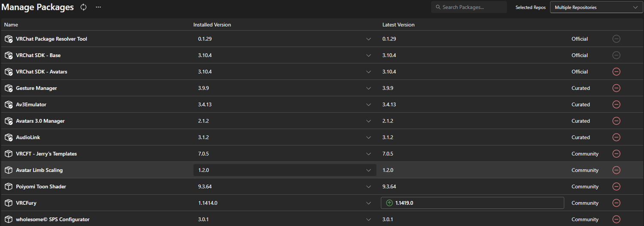Remove Av3Emulator package
Screen dimensions: 644x226
(617, 104)
